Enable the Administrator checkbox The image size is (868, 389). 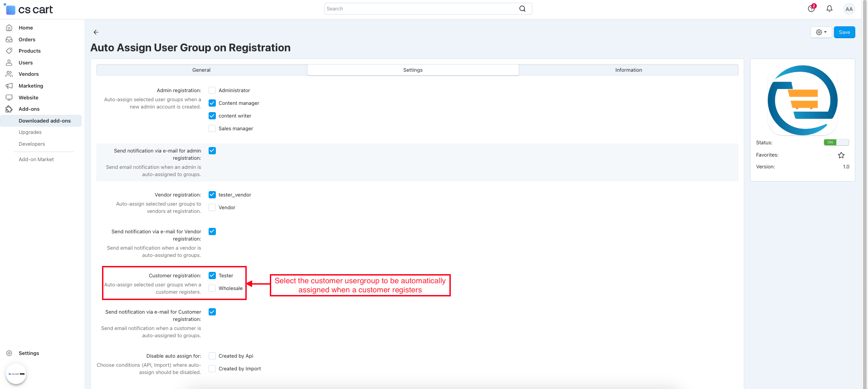[212, 90]
